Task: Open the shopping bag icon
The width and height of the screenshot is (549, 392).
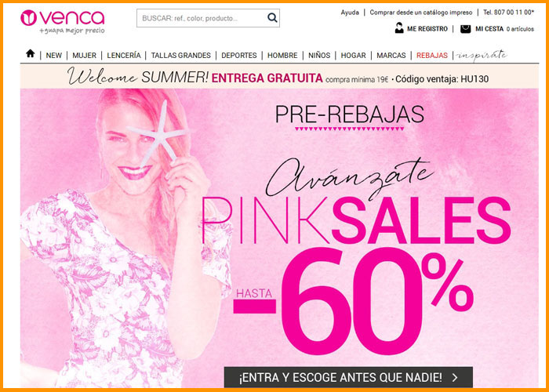Action: pyautogui.click(x=466, y=29)
